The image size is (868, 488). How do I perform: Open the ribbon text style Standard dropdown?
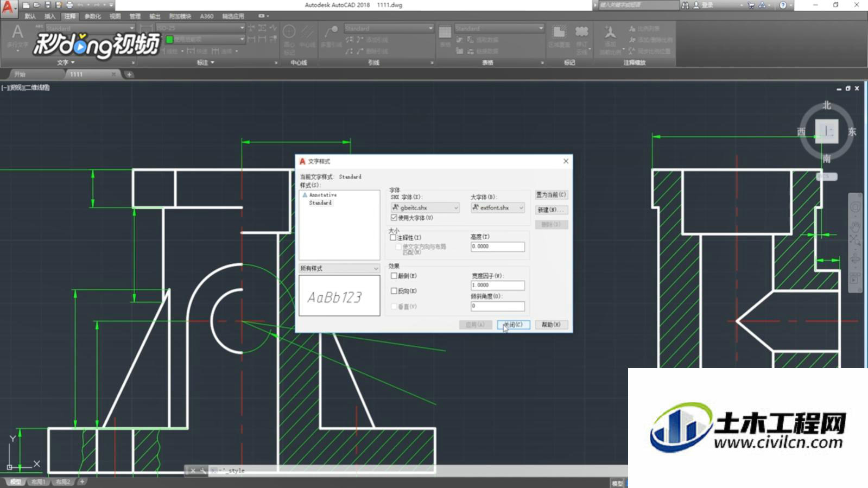[90, 28]
